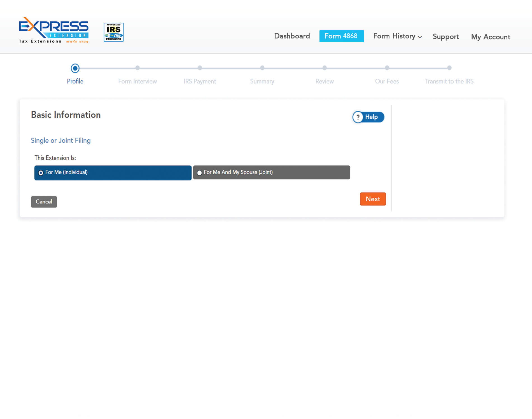Click the Next button

[x=373, y=199]
